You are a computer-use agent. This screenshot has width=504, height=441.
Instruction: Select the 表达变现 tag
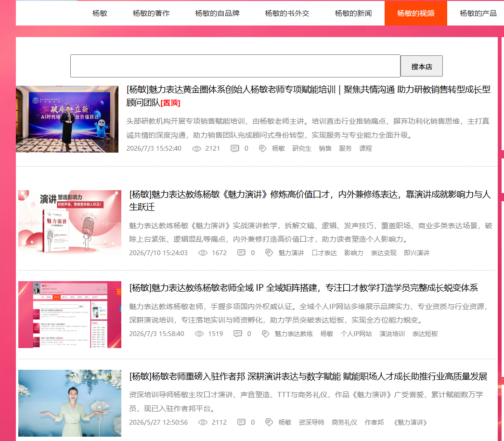(384, 253)
